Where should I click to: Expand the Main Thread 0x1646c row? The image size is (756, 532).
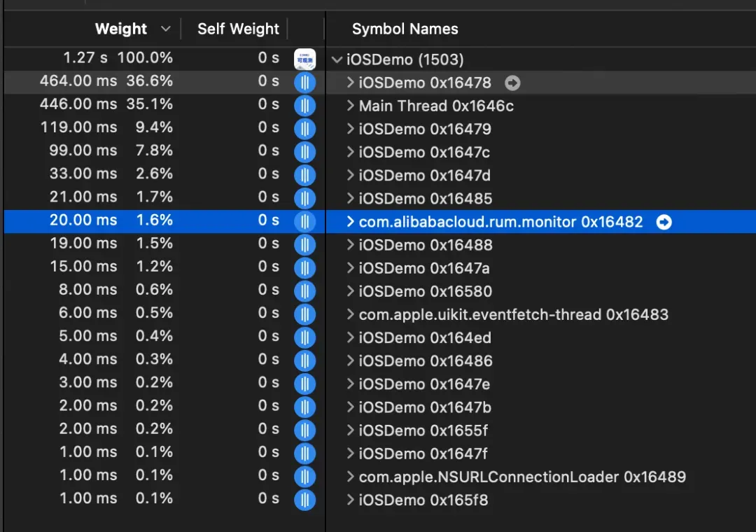coord(351,106)
